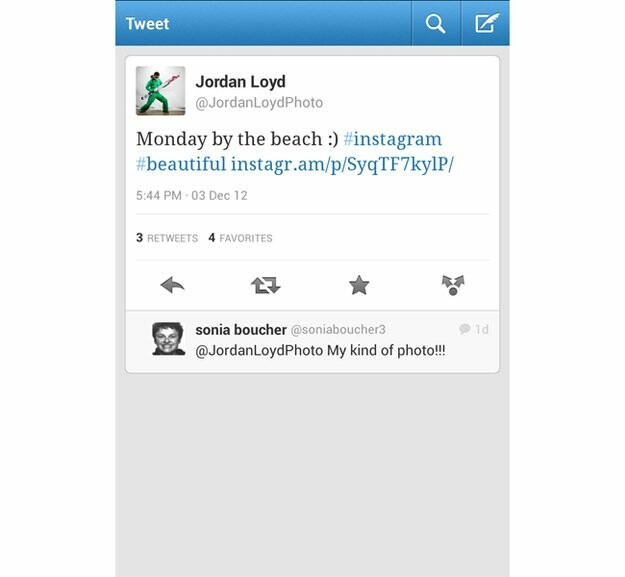The width and height of the screenshot is (625, 577).
Task: Open the share tweet icon
Action: tap(453, 285)
